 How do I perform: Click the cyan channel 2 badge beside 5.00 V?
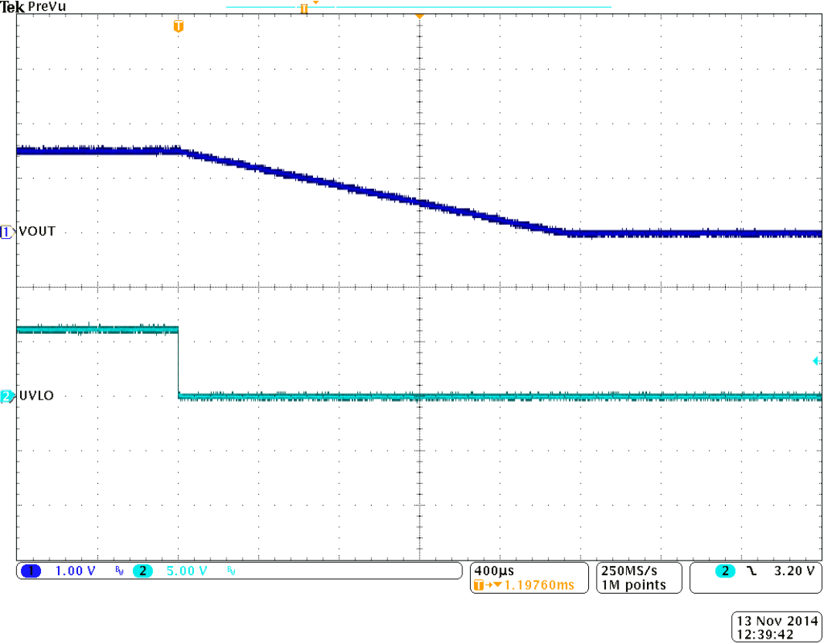[143, 571]
